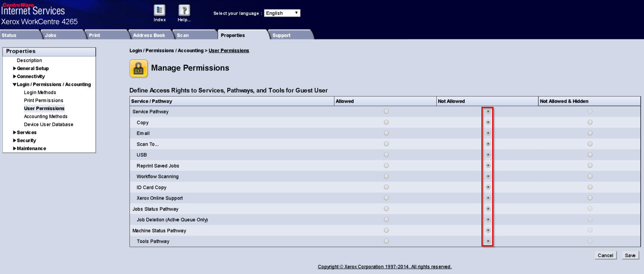644x274 pixels.
Task: Set Email to Not Allowed & Hidden
Action: (590, 133)
